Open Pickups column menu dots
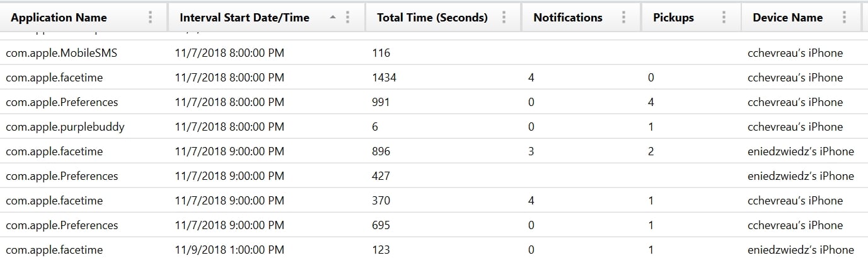868x260 pixels. click(x=724, y=18)
